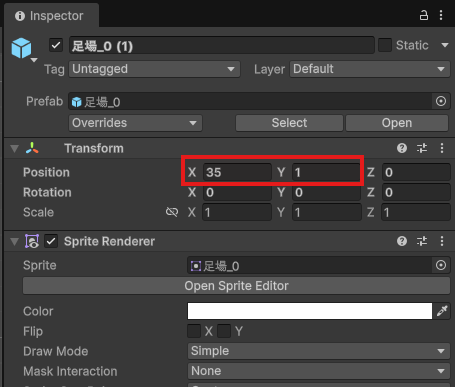Enable Flip Y checkbox
The height and width of the screenshot is (387, 455).
click(x=224, y=331)
